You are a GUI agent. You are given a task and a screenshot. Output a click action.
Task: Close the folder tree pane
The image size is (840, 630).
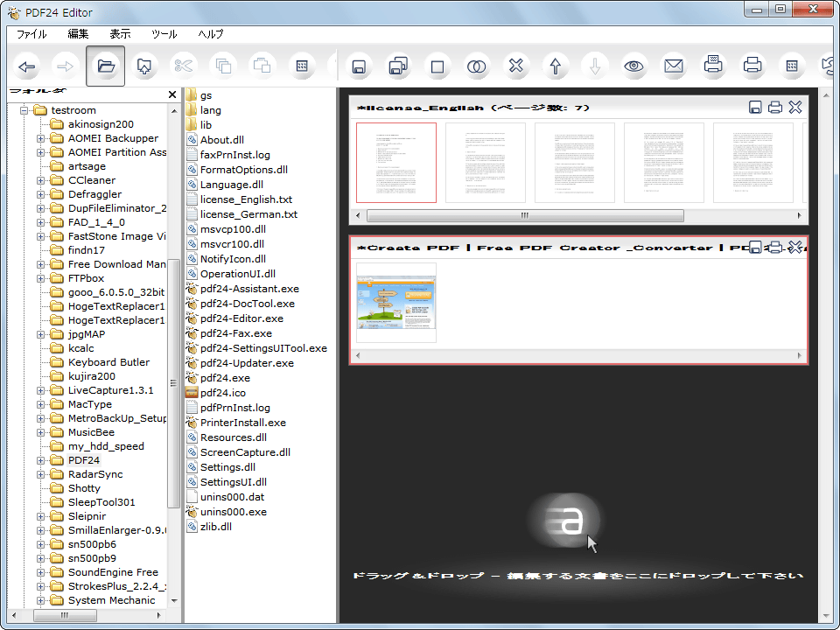[172, 94]
